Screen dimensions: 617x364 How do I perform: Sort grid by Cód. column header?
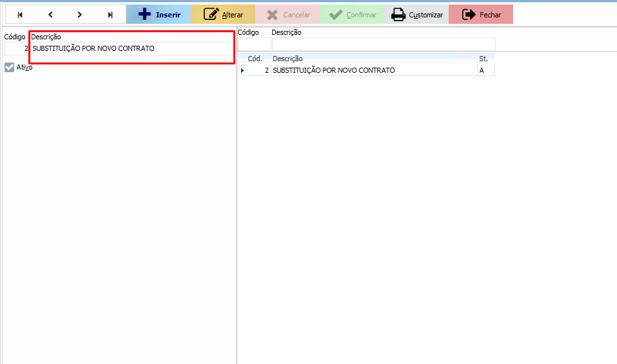tap(255, 59)
